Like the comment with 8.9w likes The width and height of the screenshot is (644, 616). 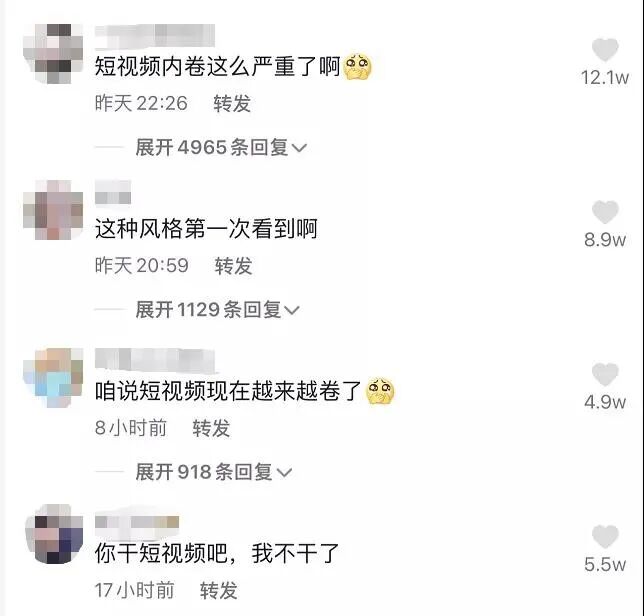(605, 212)
